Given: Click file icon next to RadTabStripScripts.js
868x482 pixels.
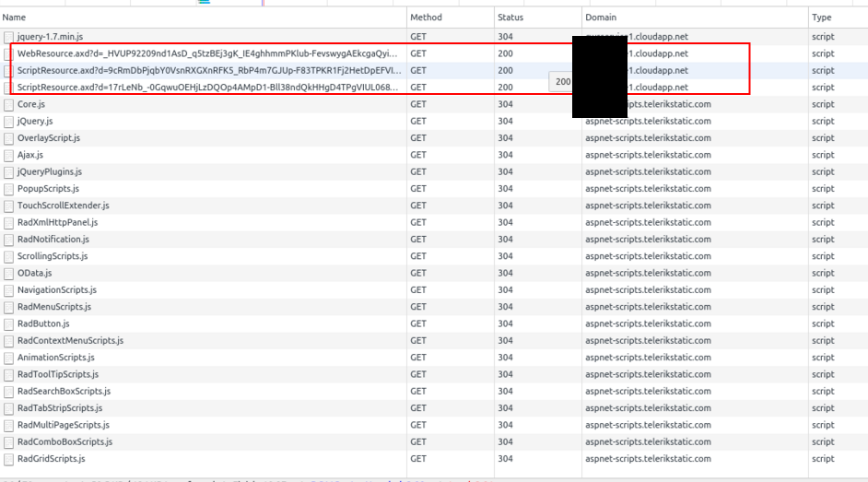Looking at the screenshot, I should (x=8, y=408).
